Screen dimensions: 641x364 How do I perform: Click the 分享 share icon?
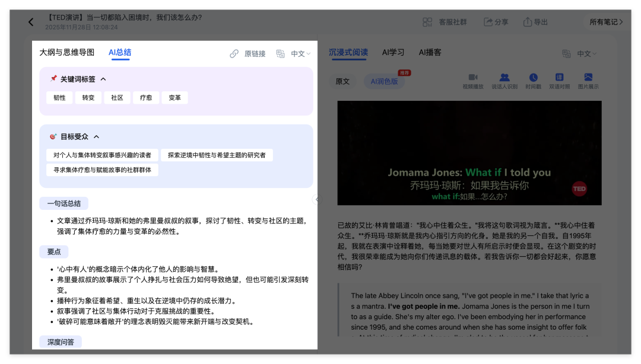tap(488, 22)
